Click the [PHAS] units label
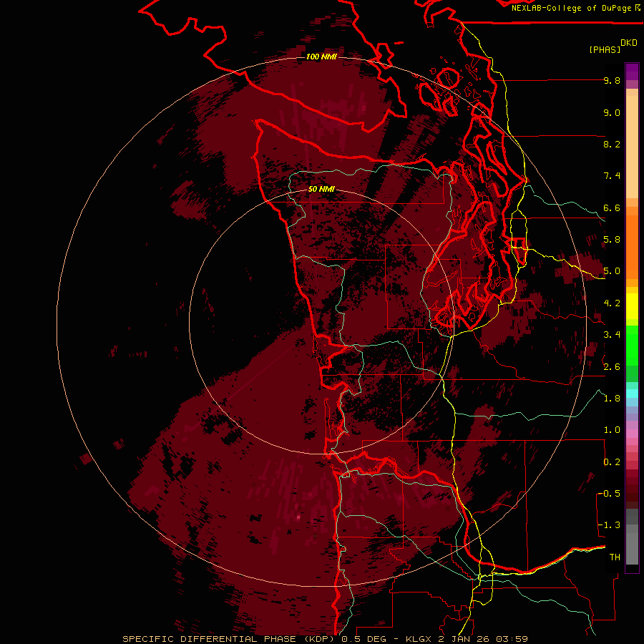644x644 pixels. coord(605,49)
